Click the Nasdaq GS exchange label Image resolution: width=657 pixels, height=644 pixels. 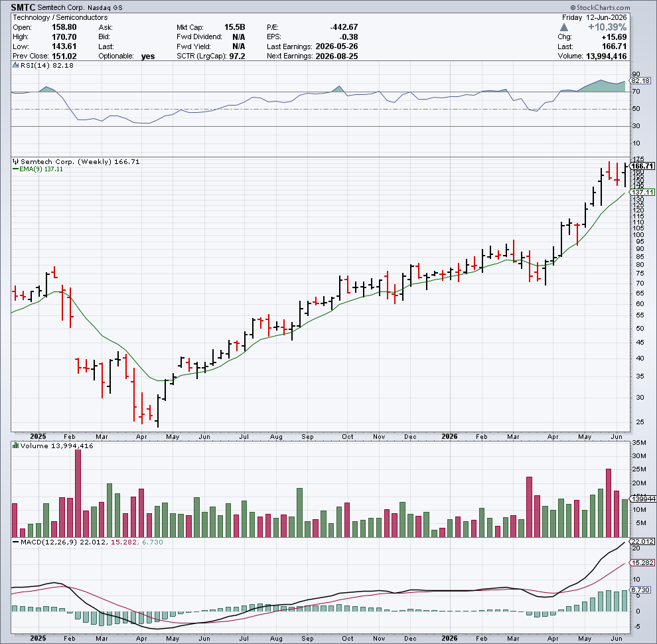[105, 7]
